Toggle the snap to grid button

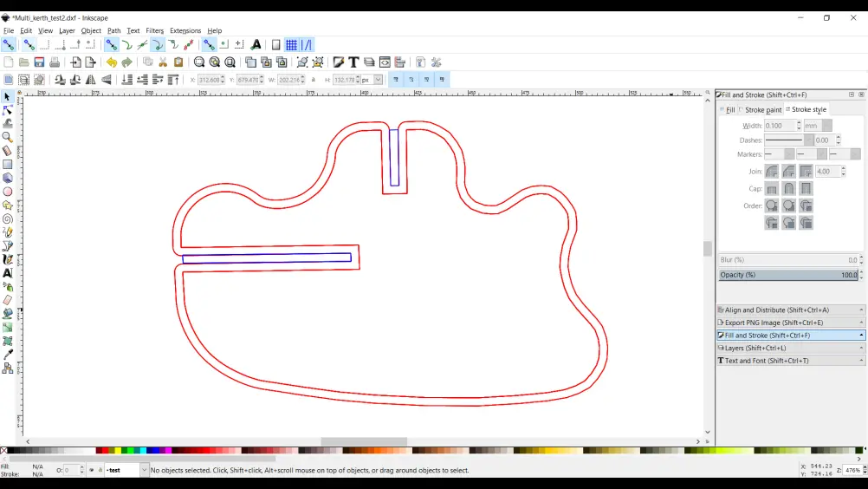tap(291, 45)
